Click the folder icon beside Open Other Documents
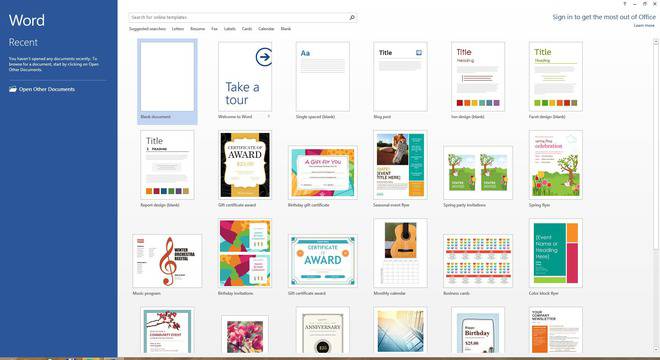 [x=13, y=89]
